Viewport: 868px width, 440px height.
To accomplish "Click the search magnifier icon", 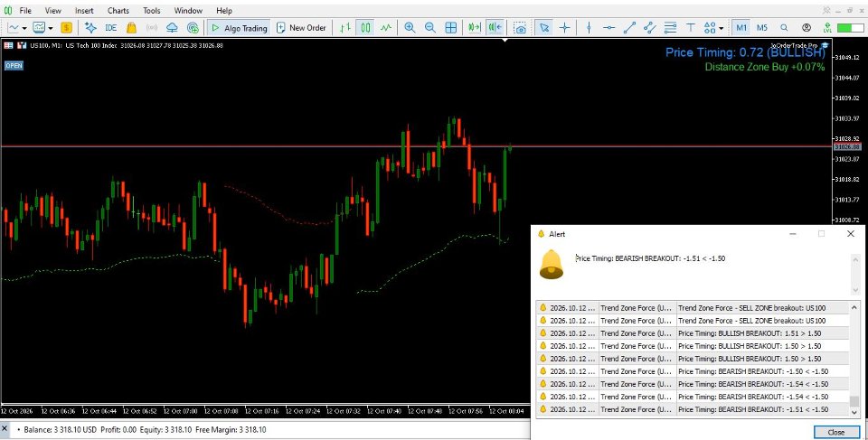I will [785, 28].
